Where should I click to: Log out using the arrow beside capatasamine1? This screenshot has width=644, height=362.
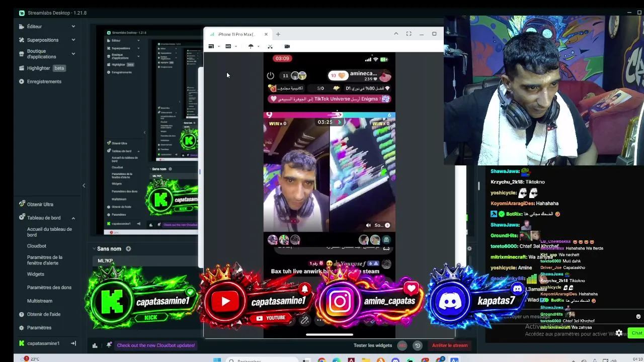73,343
